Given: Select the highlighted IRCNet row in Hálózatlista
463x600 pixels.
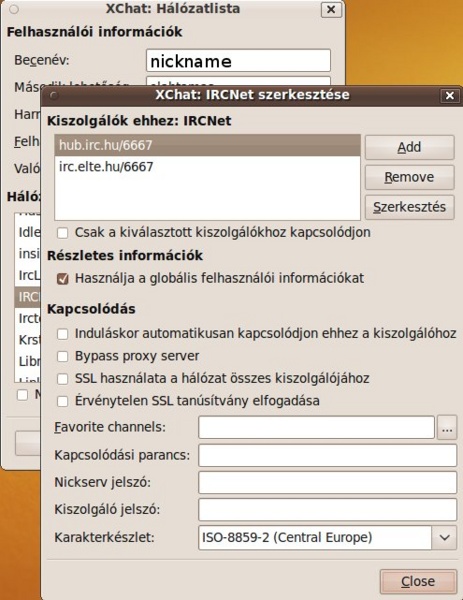Looking at the screenshot, I should (28, 297).
